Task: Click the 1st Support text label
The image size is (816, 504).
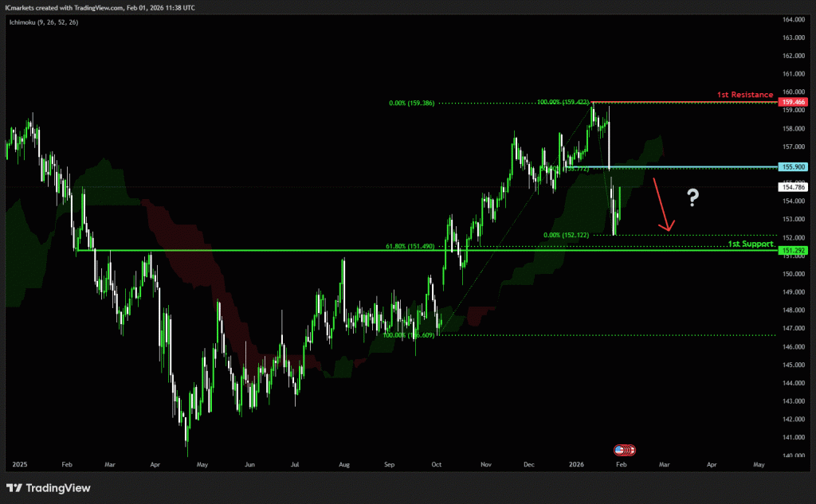Action: pos(750,244)
